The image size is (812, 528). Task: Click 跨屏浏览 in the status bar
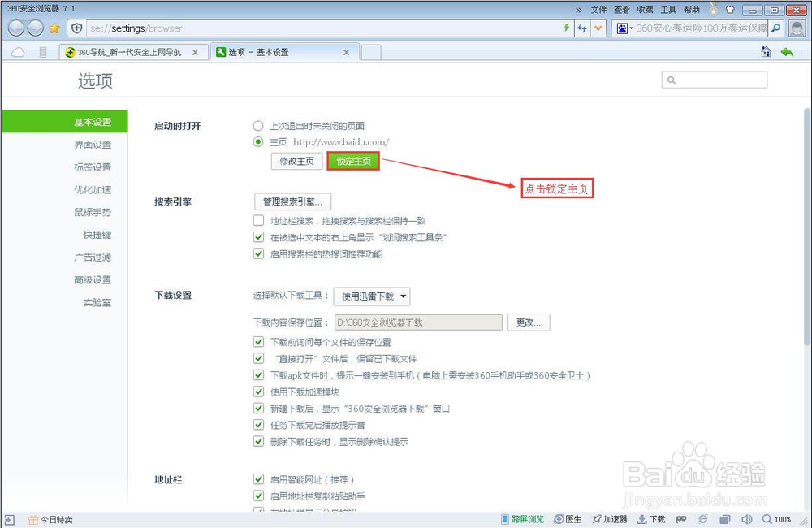tap(522, 519)
